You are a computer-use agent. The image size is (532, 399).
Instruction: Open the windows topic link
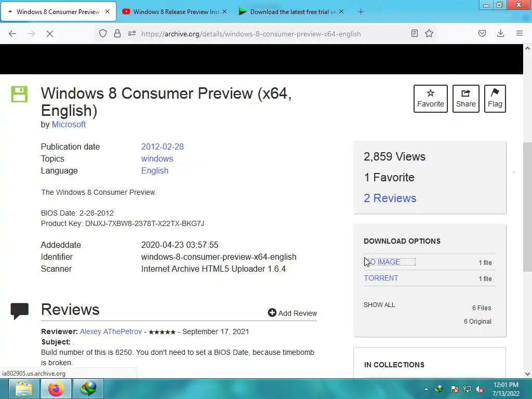pyautogui.click(x=157, y=158)
